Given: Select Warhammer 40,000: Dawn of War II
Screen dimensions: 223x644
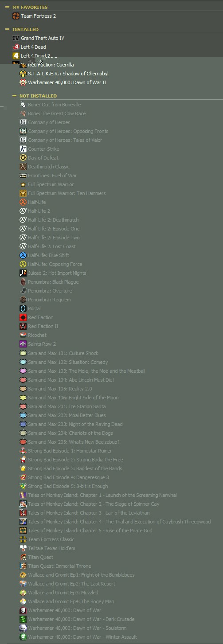Looking at the screenshot, I should [x=67, y=82].
